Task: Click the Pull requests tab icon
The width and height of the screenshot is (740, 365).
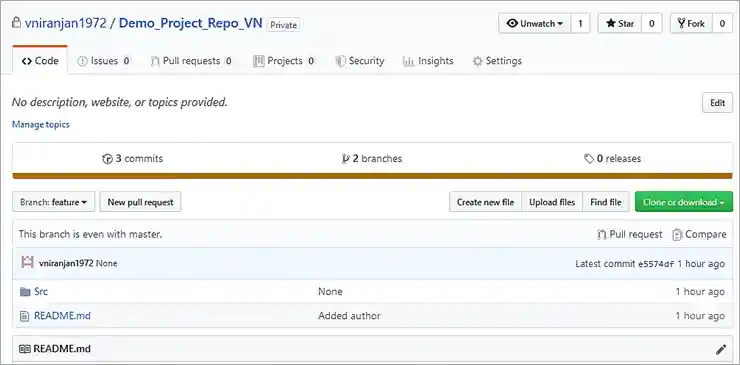Action: [155, 61]
